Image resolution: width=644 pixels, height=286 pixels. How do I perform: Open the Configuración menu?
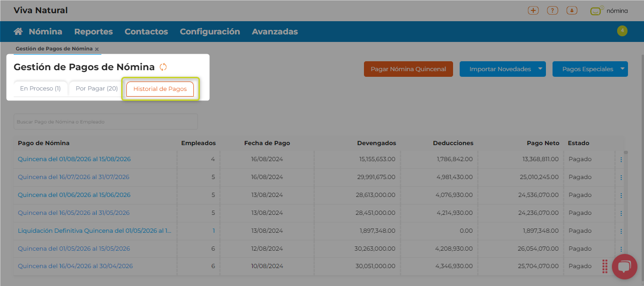pyautogui.click(x=210, y=32)
